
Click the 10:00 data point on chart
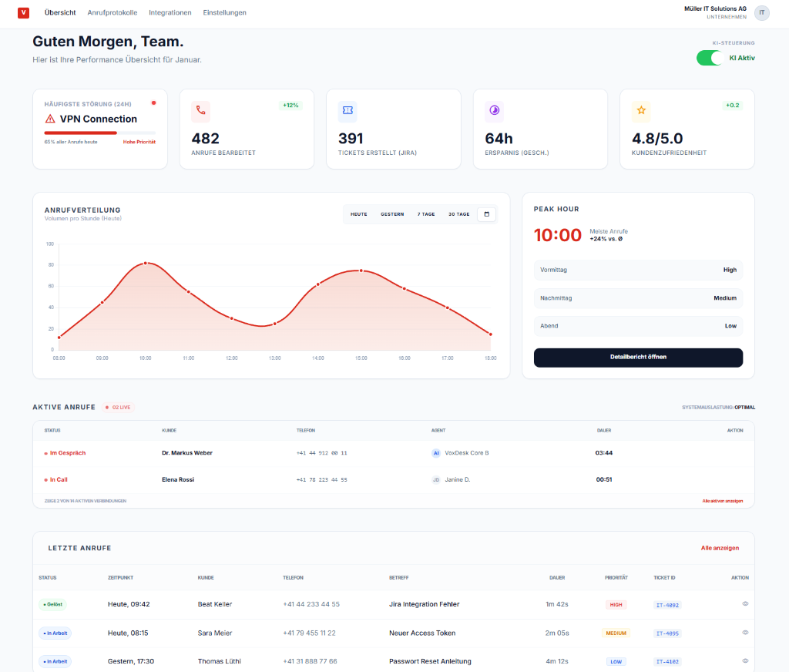(x=146, y=264)
